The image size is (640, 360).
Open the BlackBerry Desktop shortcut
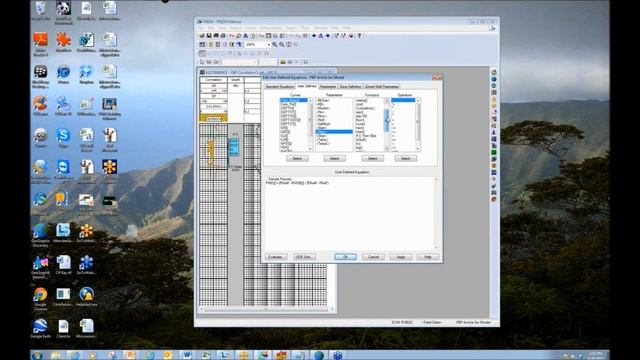(40, 76)
